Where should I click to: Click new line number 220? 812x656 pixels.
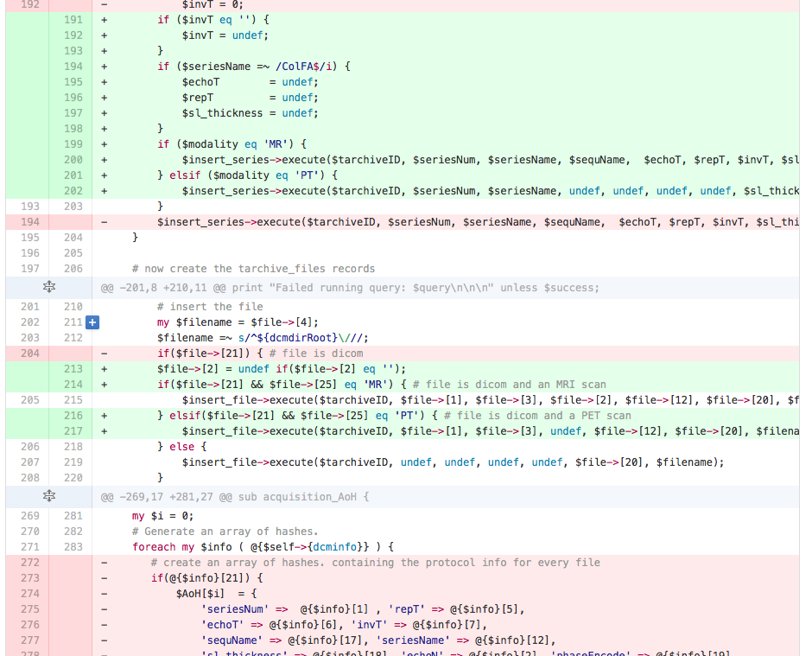point(73,478)
